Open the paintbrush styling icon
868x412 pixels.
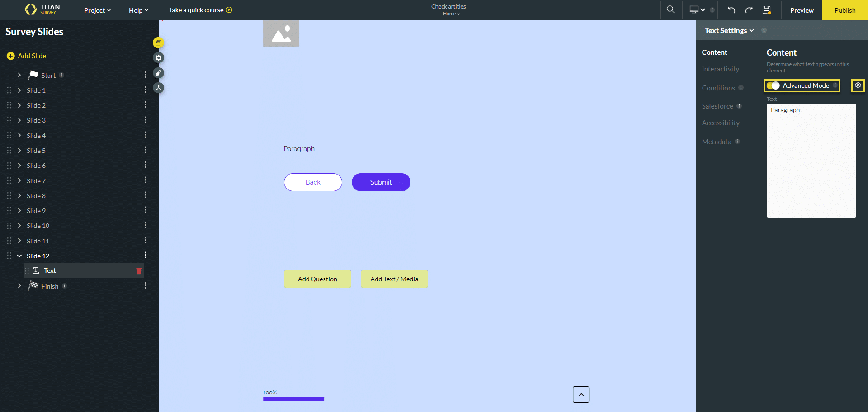158,73
